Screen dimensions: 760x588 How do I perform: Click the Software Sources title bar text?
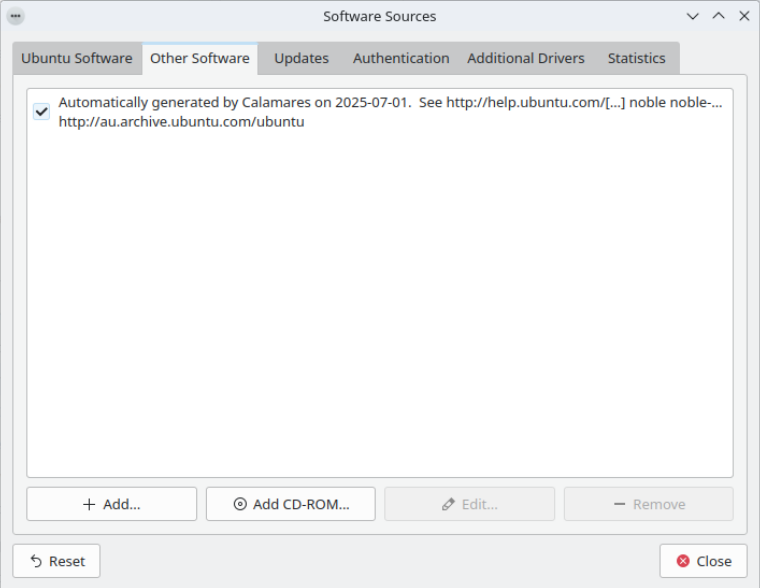(x=380, y=16)
